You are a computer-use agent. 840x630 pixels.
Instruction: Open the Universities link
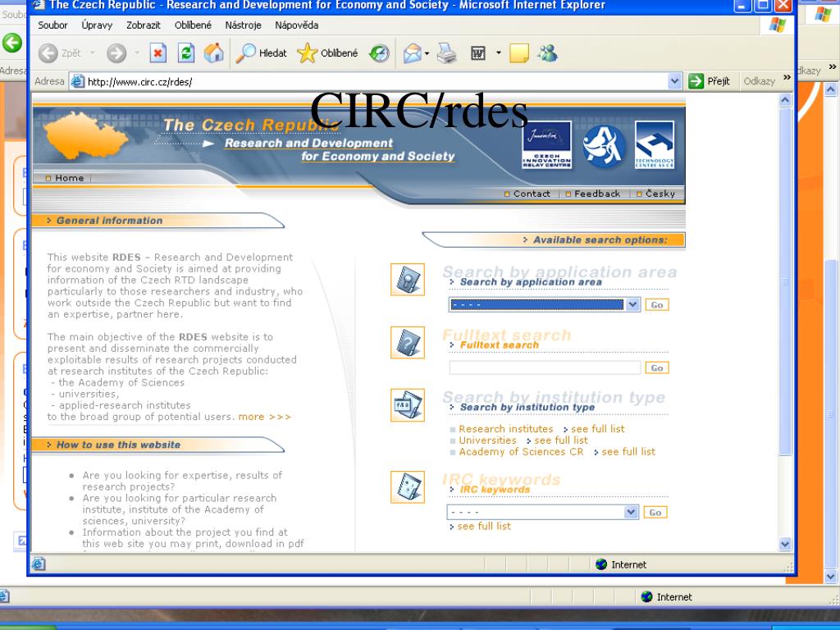(x=487, y=441)
